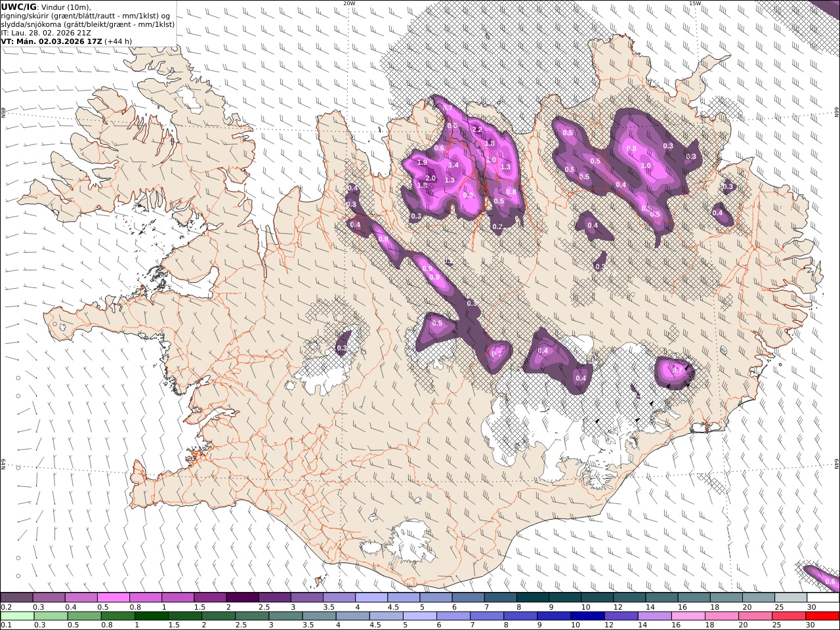Click the rigning/skúrir legend description line
Image resolution: width=840 pixels, height=630 pixels.
point(84,15)
